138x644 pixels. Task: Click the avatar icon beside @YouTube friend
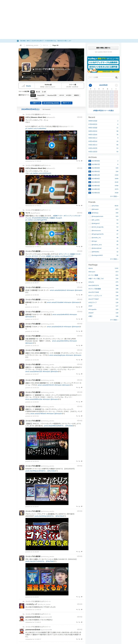[90, 206]
